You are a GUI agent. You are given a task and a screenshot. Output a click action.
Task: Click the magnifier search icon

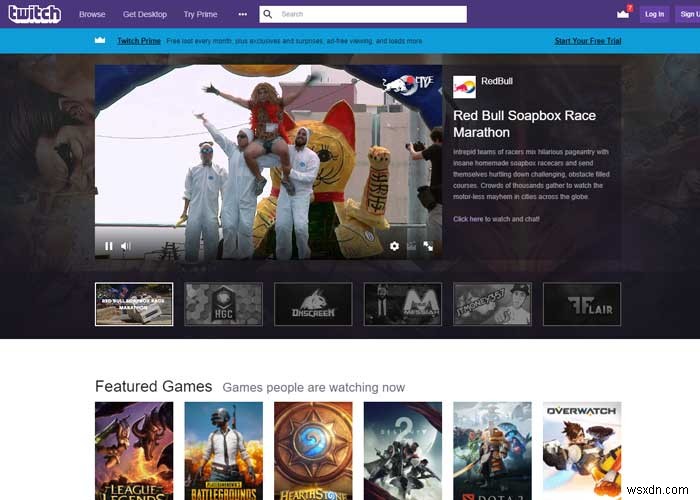click(268, 14)
